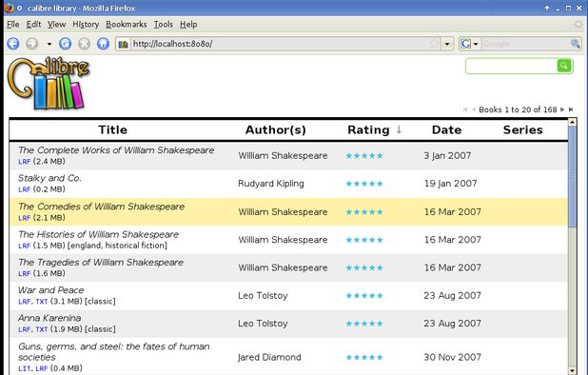Open the Help menu
The width and height of the screenshot is (588, 375).
click(188, 25)
